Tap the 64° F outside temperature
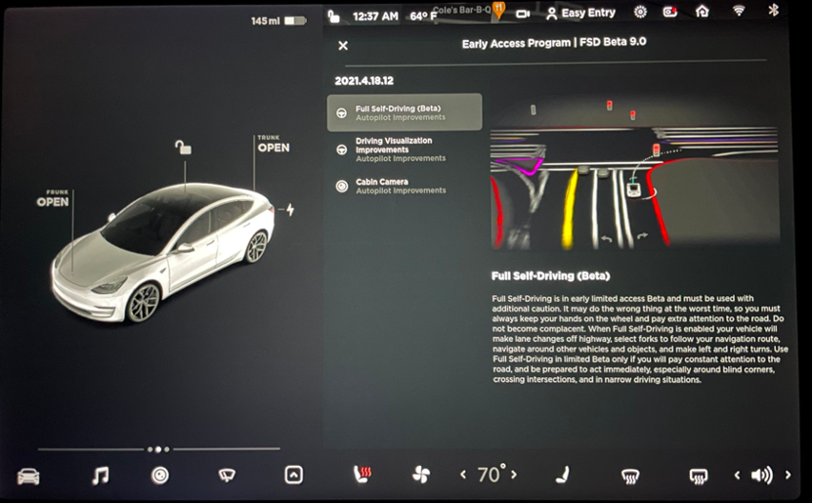The width and height of the screenshot is (813, 504). [424, 17]
